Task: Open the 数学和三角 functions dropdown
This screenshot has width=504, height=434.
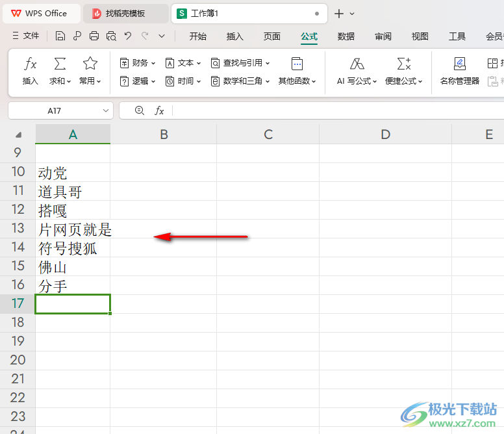Action: click(240, 81)
